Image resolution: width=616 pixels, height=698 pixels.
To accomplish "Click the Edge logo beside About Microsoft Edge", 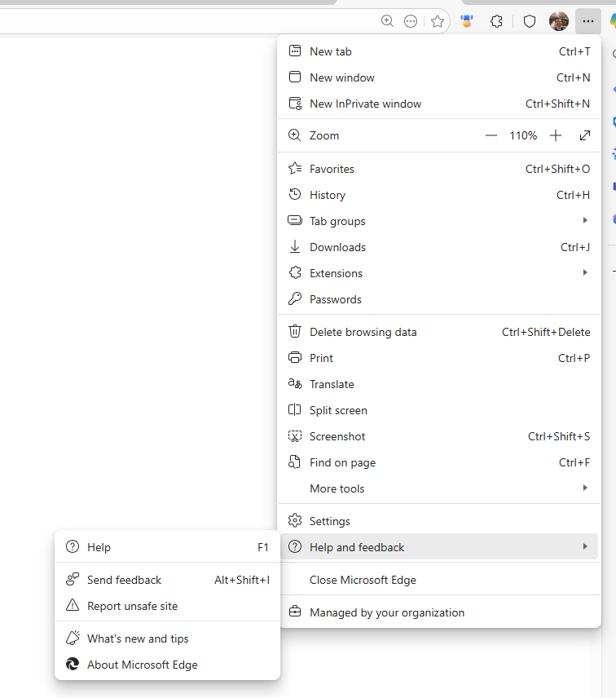I will pyautogui.click(x=73, y=665).
